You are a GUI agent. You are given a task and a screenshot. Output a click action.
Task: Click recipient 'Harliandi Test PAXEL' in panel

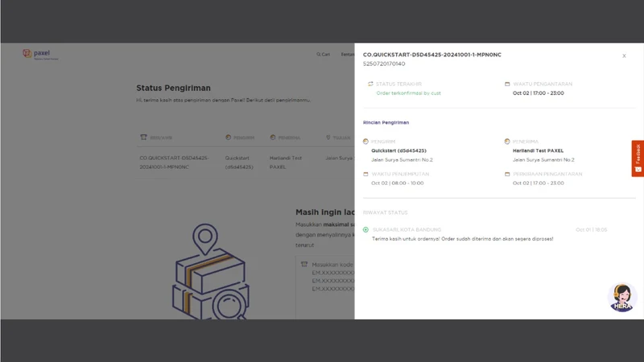(x=538, y=150)
